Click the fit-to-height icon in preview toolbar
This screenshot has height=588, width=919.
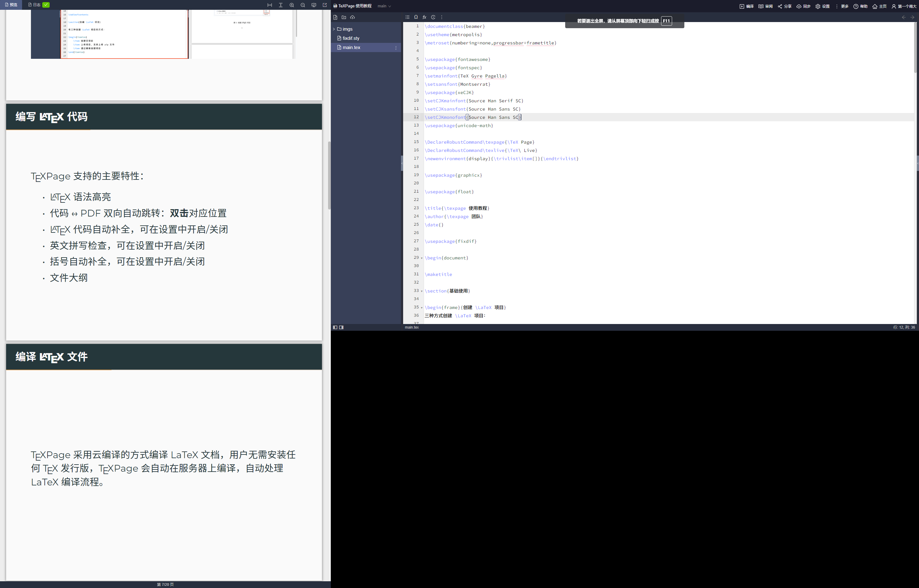281,5
